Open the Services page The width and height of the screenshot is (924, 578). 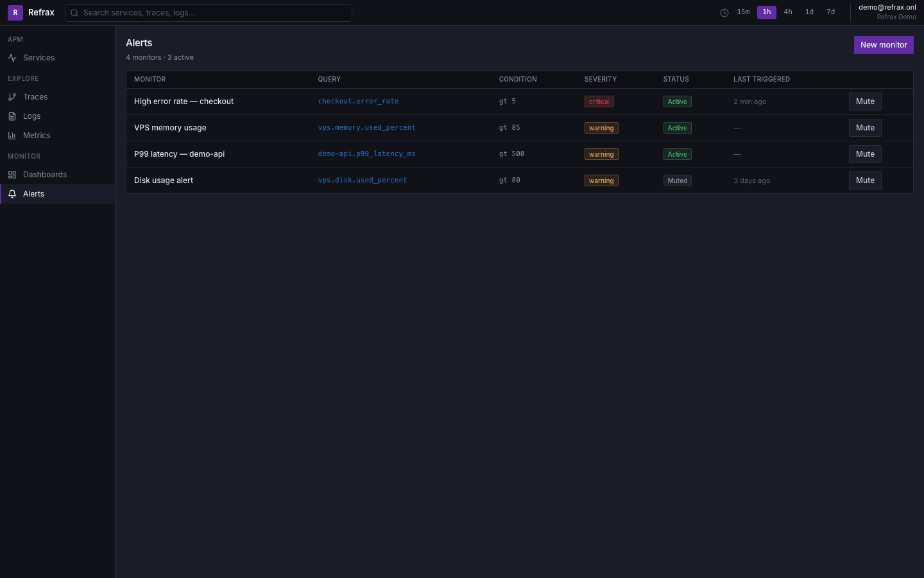pos(57,58)
